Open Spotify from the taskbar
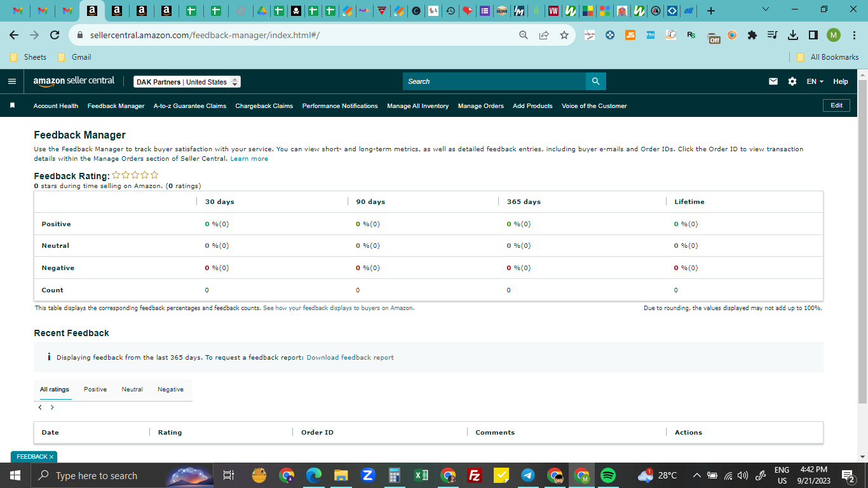The height and width of the screenshot is (488, 868). click(608, 475)
